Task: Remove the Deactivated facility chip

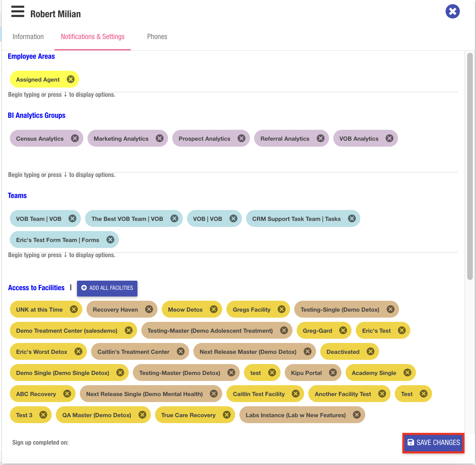Action: (x=371, y=351)
